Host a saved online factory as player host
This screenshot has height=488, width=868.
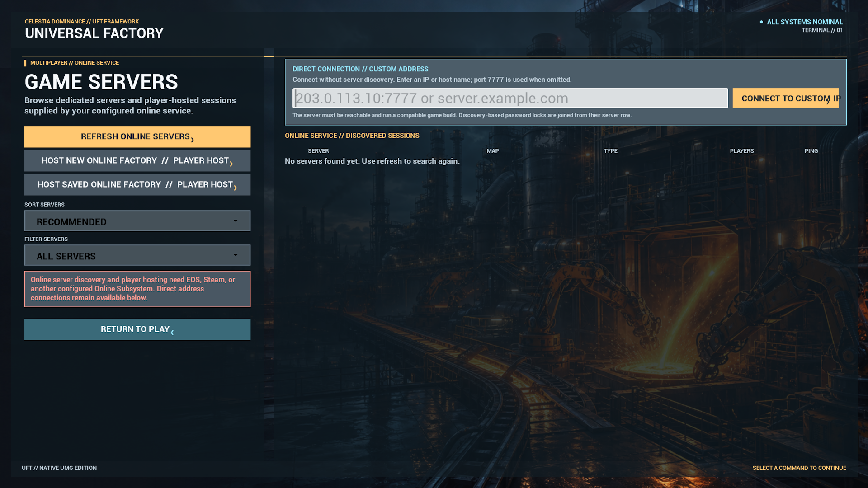click(x=137, y=184)
